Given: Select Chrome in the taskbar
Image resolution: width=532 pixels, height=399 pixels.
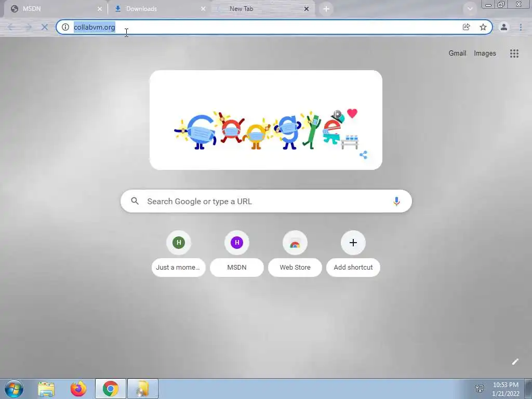Looking at the screenshot, I should point(111,389).
